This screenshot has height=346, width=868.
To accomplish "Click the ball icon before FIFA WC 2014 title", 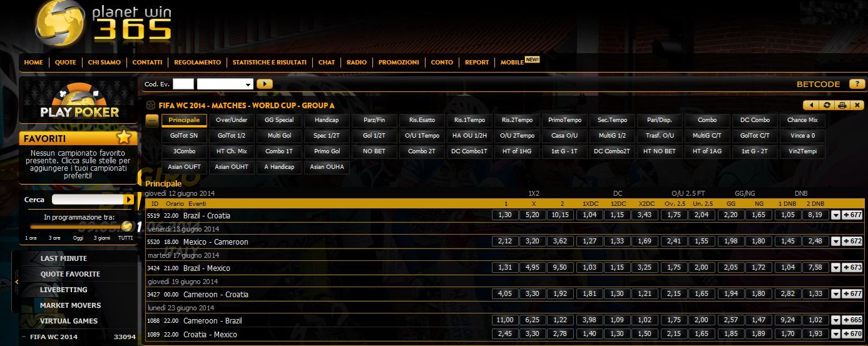I will click(150, 105).
